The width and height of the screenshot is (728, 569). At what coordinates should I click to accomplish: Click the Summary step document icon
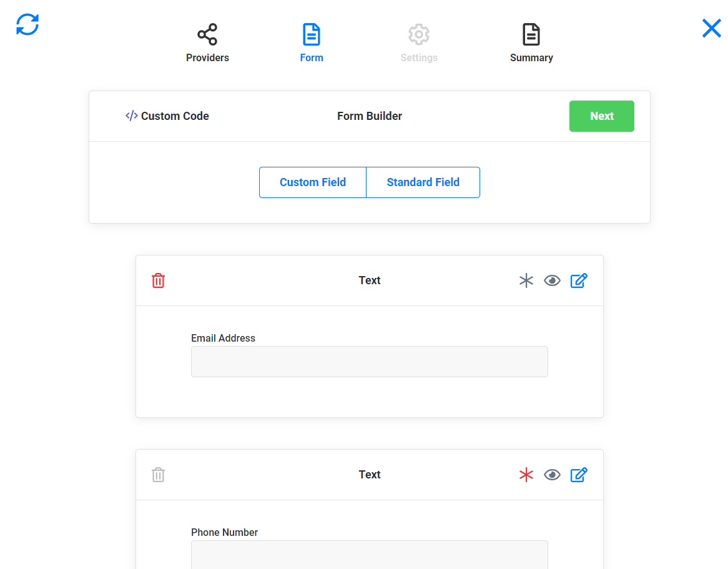pyautogui.click(x=531, y=34)
